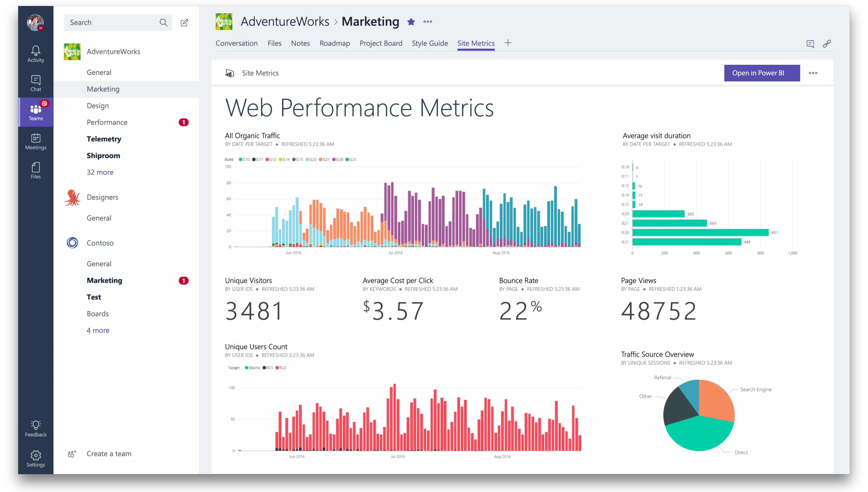Viewport: 868px width, 492px height.
Task: Open Site Metrics more options ellipsis
Action: point(813,73)
